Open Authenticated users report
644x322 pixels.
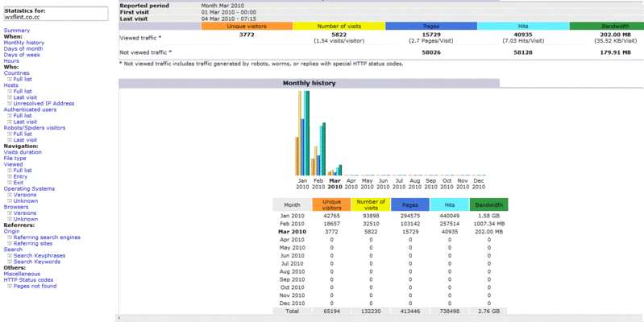click(x=30, y=110)
